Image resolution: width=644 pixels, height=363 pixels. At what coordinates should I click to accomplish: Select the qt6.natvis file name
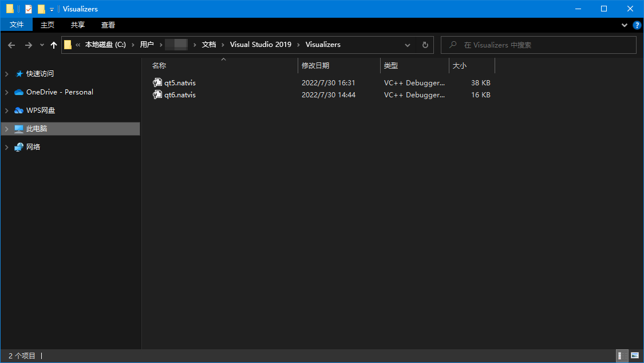(180, 95)
